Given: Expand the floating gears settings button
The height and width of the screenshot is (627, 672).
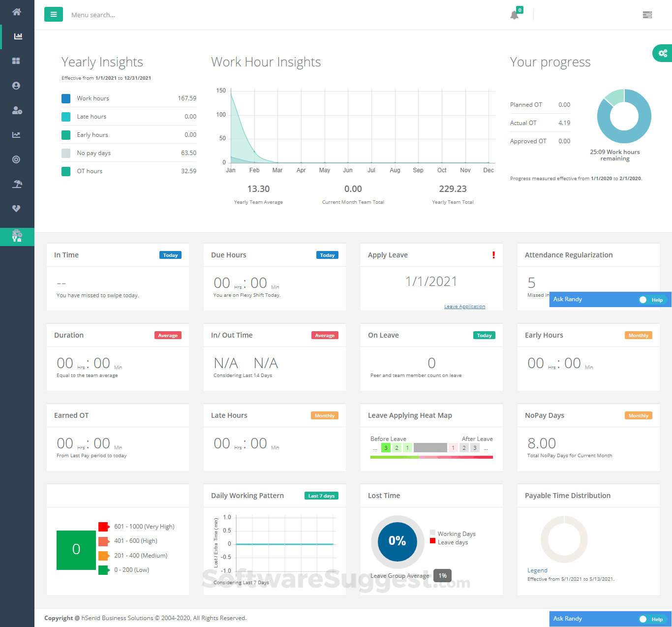Looking at the screenshot, I should pyautogui.click(x=662, y=53).
